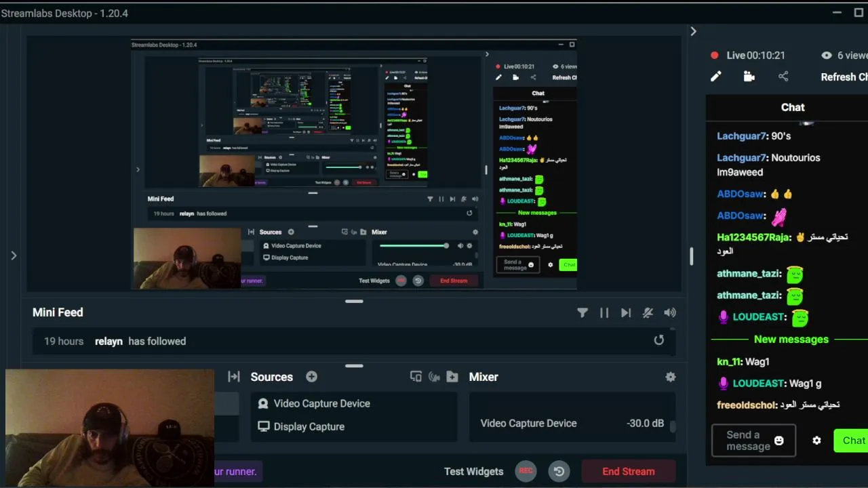Image resolution: width=868 pixels, height=488 pixels.
Task: Click the handle above Mini Feed
Action: click(354, 301)
